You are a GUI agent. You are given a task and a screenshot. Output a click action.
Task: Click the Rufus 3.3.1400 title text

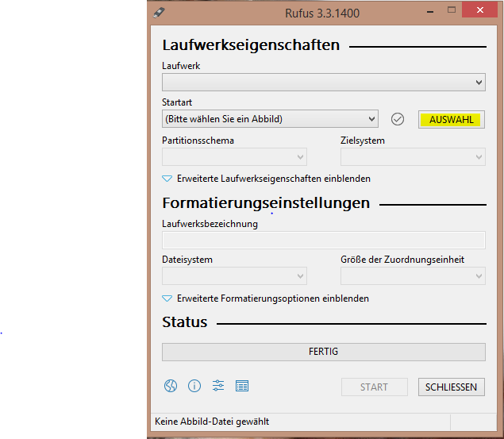tap(322, 13)
